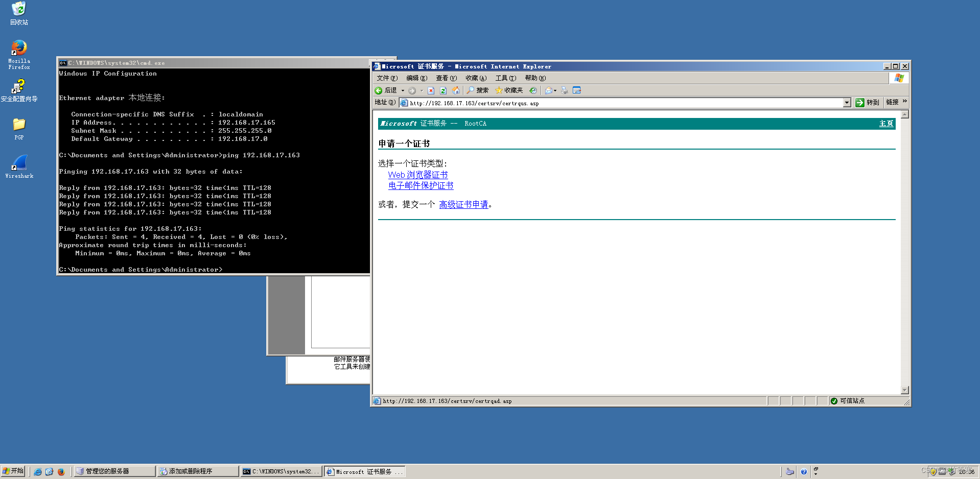Image resolution: width=980 pixels, height=479 pixels.
Task: Click the IE page scrollbar up arrow
Action: point(904,114)
